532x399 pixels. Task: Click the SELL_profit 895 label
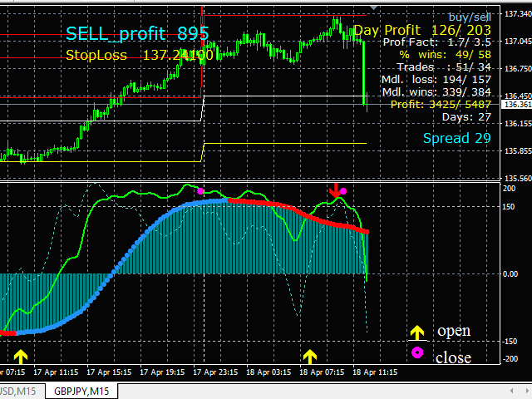click(137, 33)
